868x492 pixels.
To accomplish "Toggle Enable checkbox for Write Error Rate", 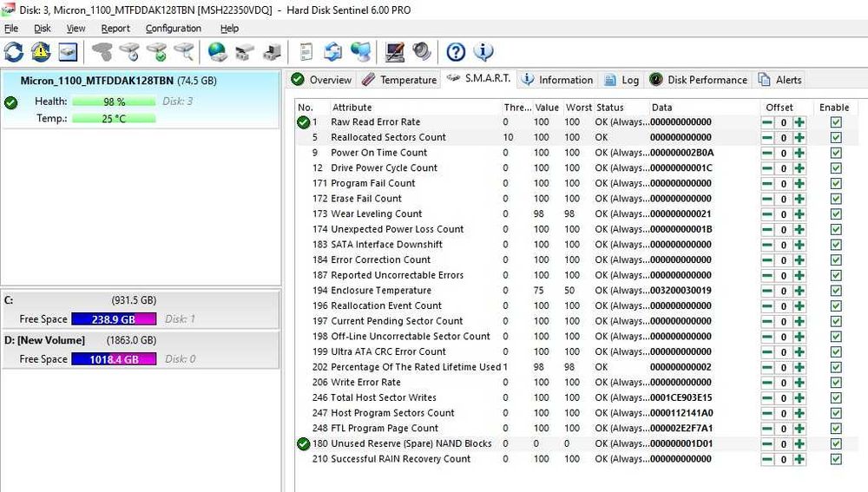I will pyautogui.click(x=836, y=383).
